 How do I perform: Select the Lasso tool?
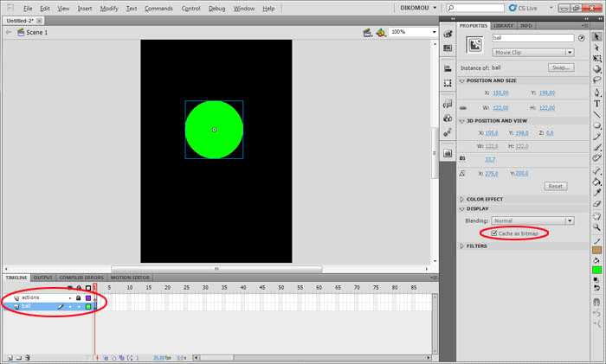[596, 80]
